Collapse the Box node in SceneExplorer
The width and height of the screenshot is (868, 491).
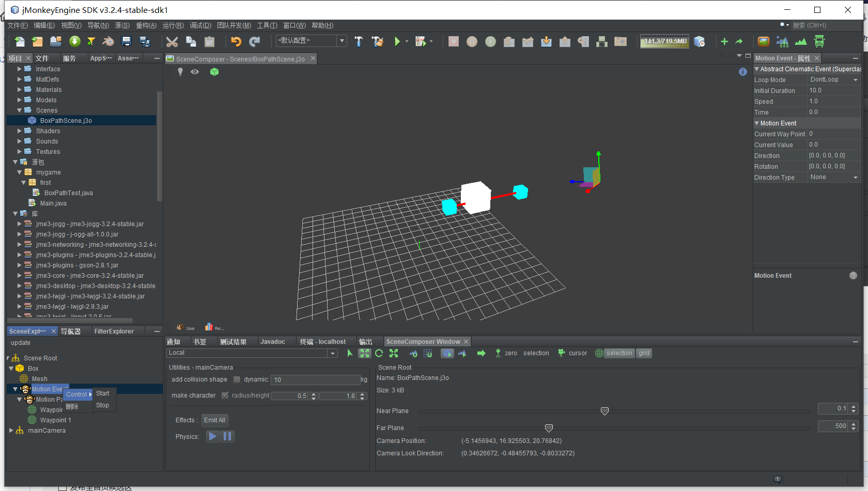(11, 368)
